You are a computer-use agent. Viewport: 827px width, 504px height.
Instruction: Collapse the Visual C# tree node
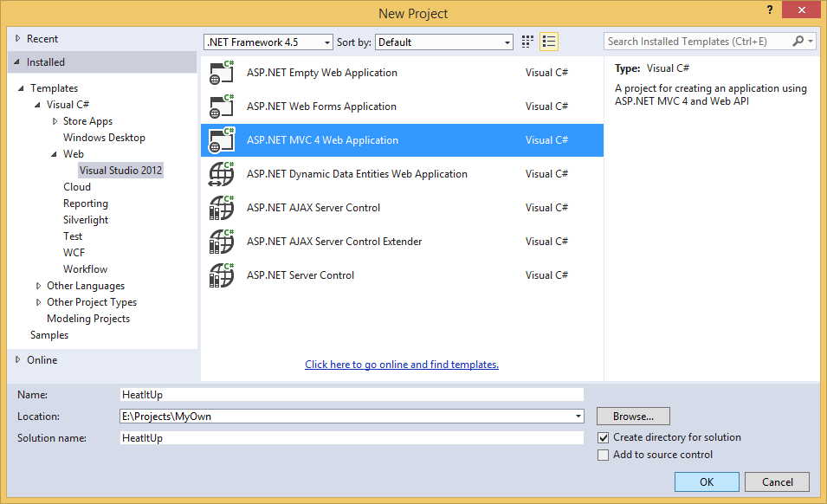coord(37,105)
